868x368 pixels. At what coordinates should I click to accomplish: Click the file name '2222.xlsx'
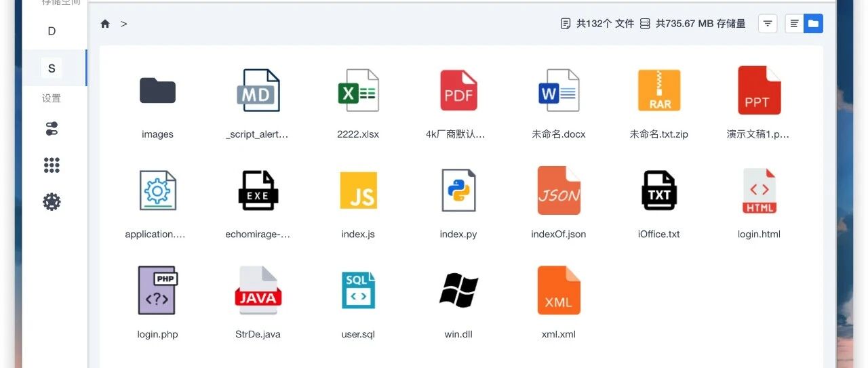click(x=358, y=134)
